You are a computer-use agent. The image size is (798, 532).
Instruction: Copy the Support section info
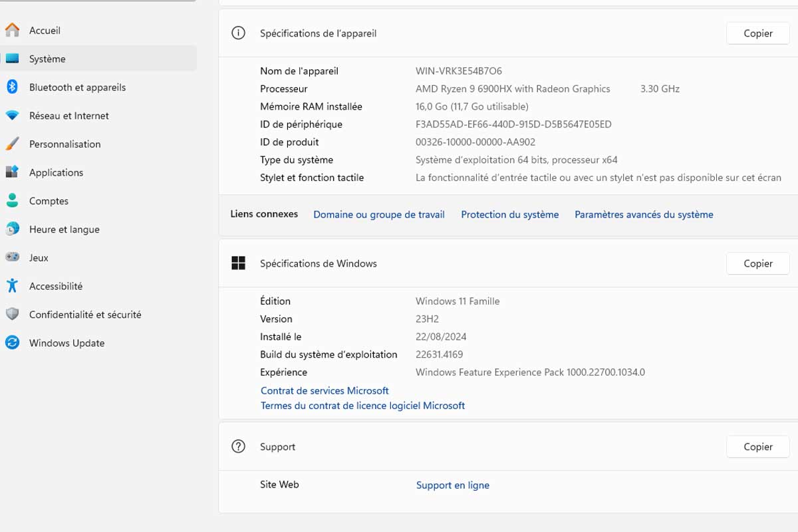[x=757, y=447]
